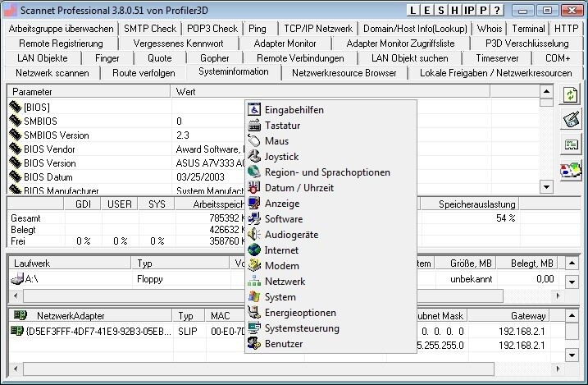This screenshot has width=588, height=385.
Task: Click up arrow of parameter list scrollbar
Action: (x=546, y=91)
